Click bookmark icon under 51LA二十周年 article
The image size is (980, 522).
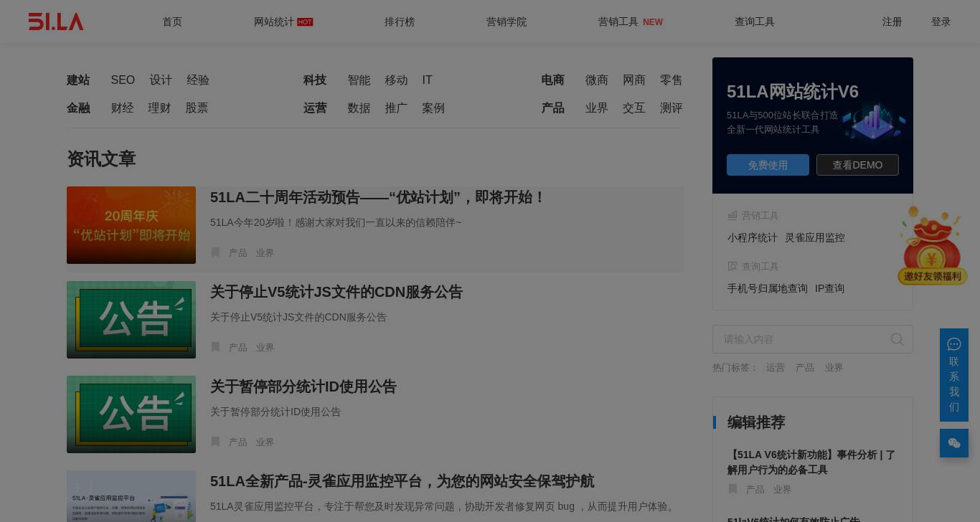pos(215,252)
